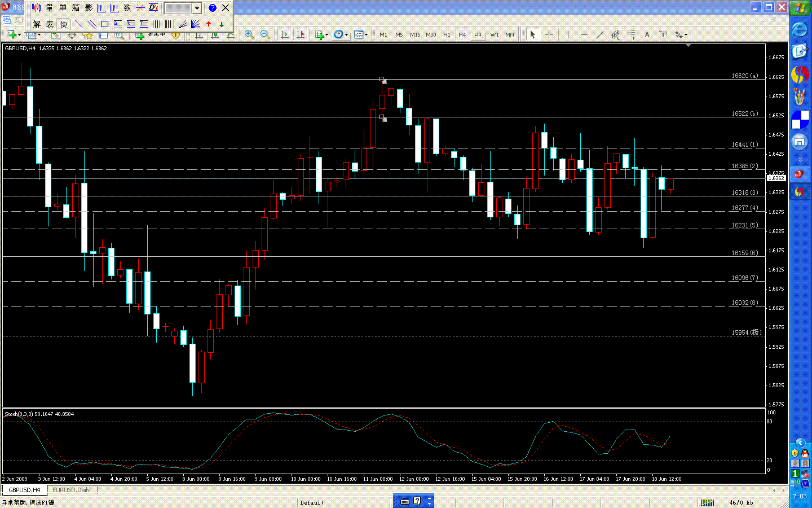This screenshot has width=812, height=508.
Task: Select the trendline drawing tool
Action: point(599,34)
